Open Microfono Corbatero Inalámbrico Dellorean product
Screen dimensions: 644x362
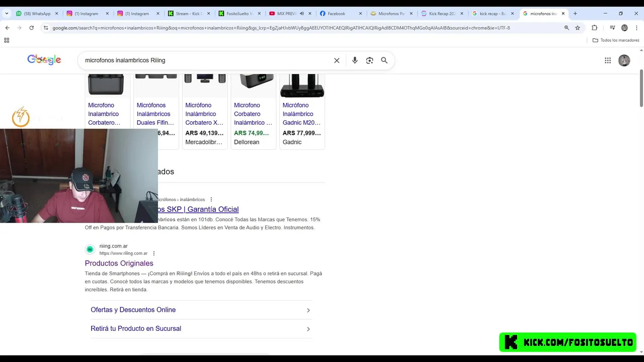(253, 114)
